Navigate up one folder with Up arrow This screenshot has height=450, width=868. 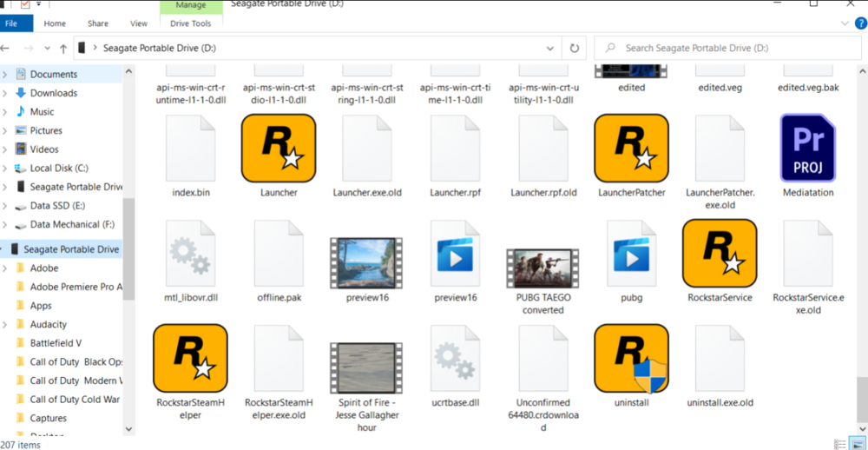click(63, 49)
